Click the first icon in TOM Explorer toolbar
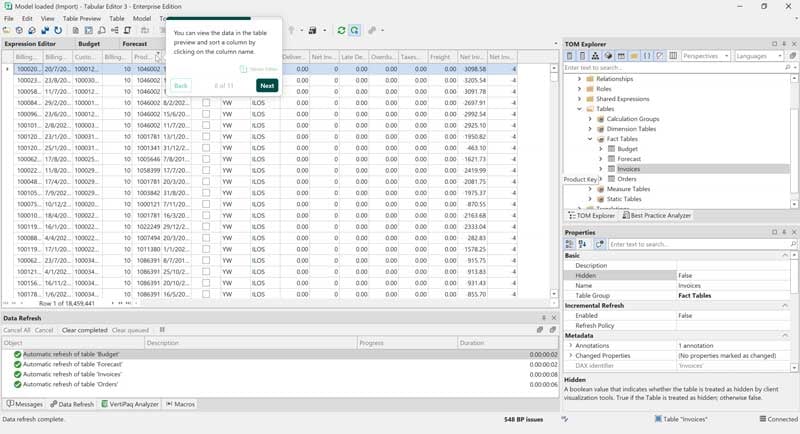This screenshot has height=434, width=800. click(569, 56)
